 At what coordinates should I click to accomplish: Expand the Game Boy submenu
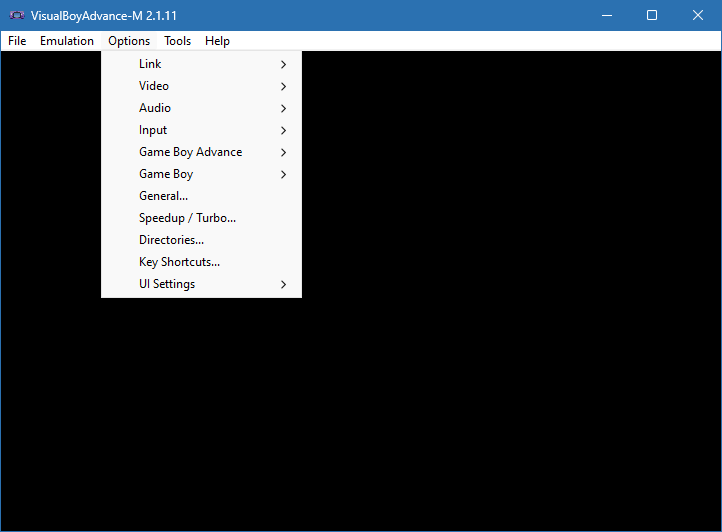pyautogui.click(x=201, y=174)
